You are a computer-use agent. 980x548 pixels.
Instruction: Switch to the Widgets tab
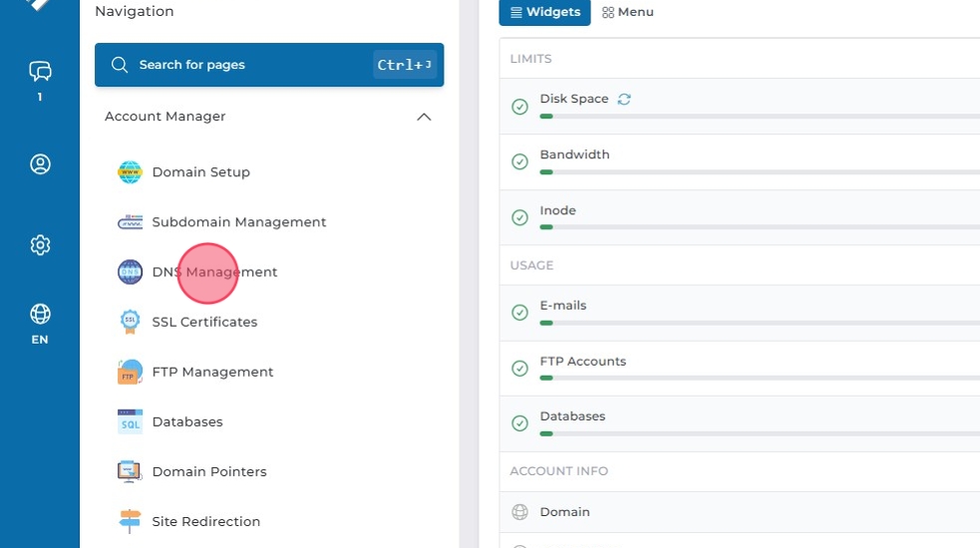tap(545, 12)
